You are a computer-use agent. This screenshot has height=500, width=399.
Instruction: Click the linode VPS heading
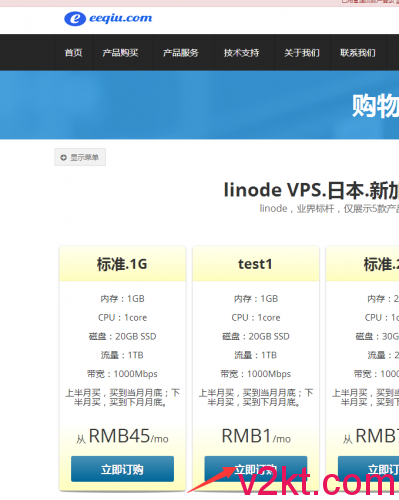click(x=311, y=190)
